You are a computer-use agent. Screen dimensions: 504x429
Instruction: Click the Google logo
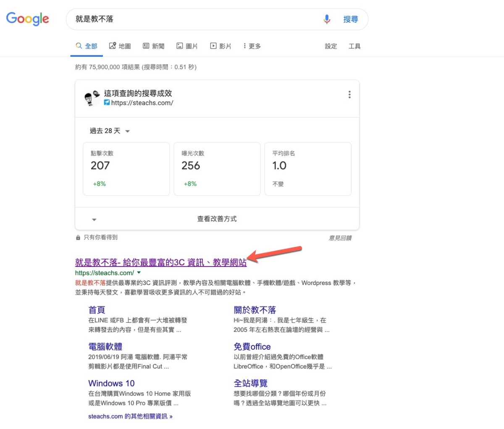pyautogui.click(x=28, y=19)
